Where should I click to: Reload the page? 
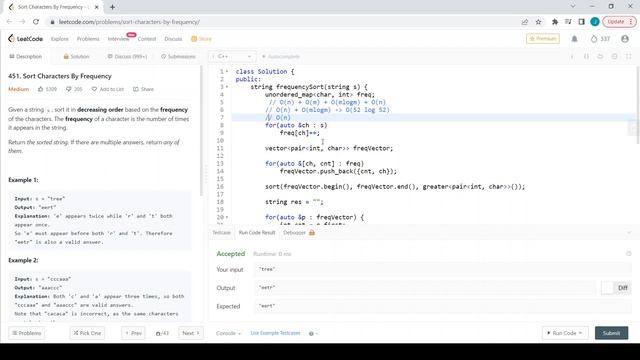pos(36,22)
